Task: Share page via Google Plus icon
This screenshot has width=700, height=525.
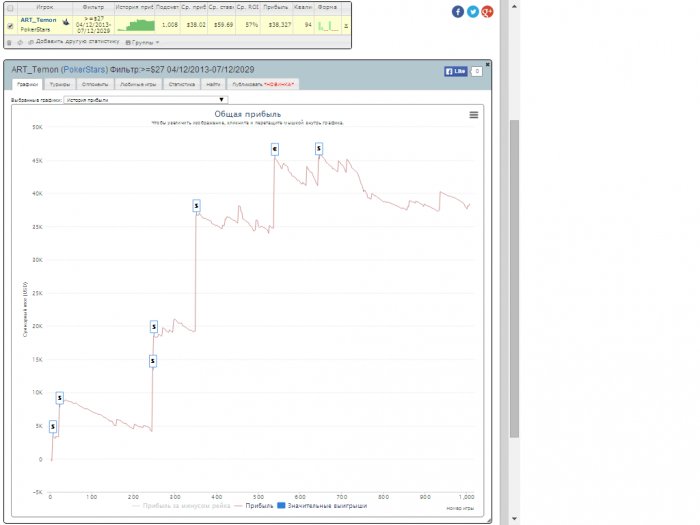Action: (x=487, y=11)
